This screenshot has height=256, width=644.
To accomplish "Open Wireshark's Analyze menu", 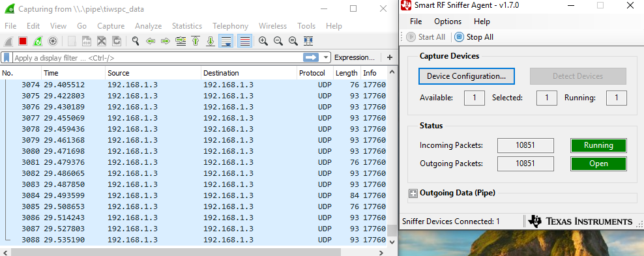I will 148,26.
